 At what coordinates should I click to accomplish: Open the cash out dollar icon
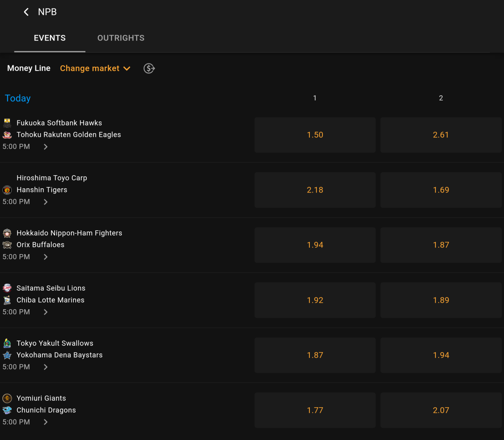point(149,68)
